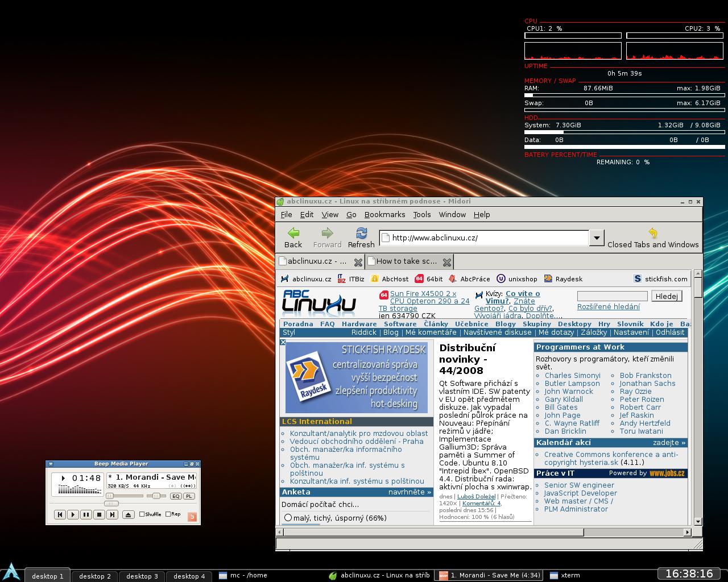Screen dimensions: 728x582
Task: Open the Software navigation link
Action: coord(400,324)
